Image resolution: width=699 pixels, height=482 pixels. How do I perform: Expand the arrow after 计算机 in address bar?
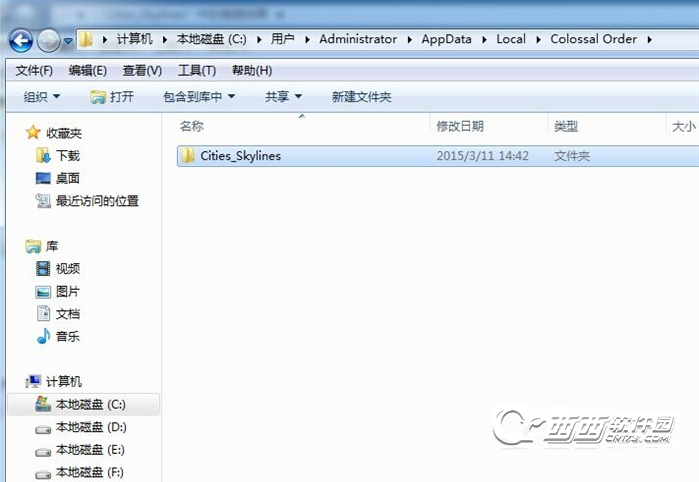tap(105, 40)
